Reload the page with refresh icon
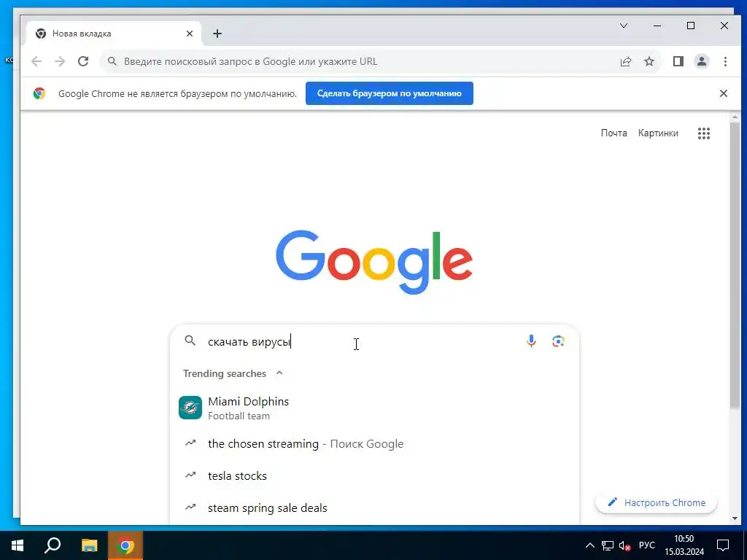The width and height of the screenshot is (747, 560). [83, 61]
